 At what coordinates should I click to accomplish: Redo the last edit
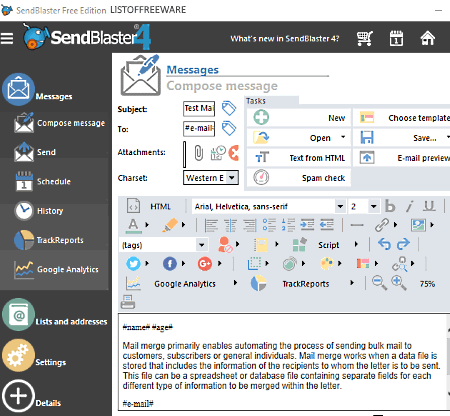[x=403, y=244]
